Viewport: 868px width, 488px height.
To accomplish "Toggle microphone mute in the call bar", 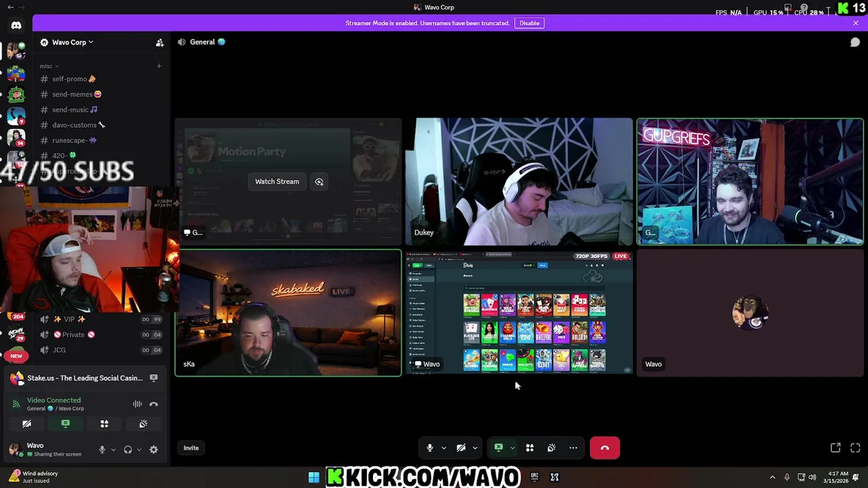I will 429,448.
